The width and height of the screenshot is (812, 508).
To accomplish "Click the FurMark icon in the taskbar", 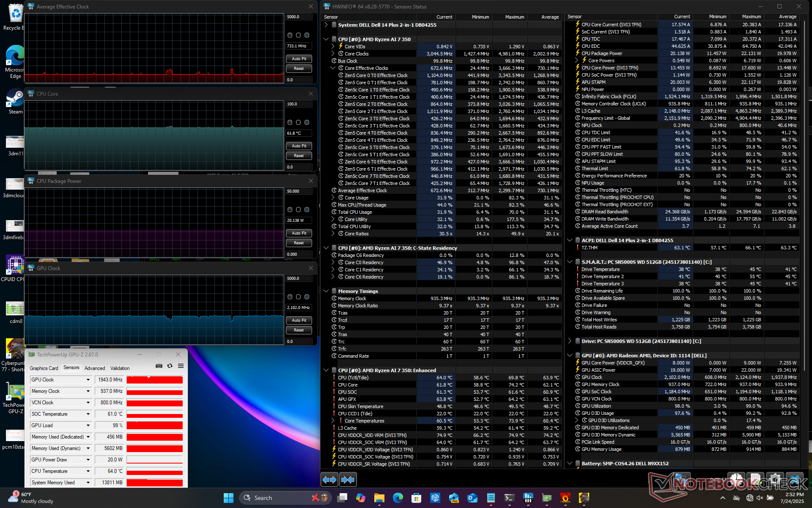I will (x=565, y=498).
